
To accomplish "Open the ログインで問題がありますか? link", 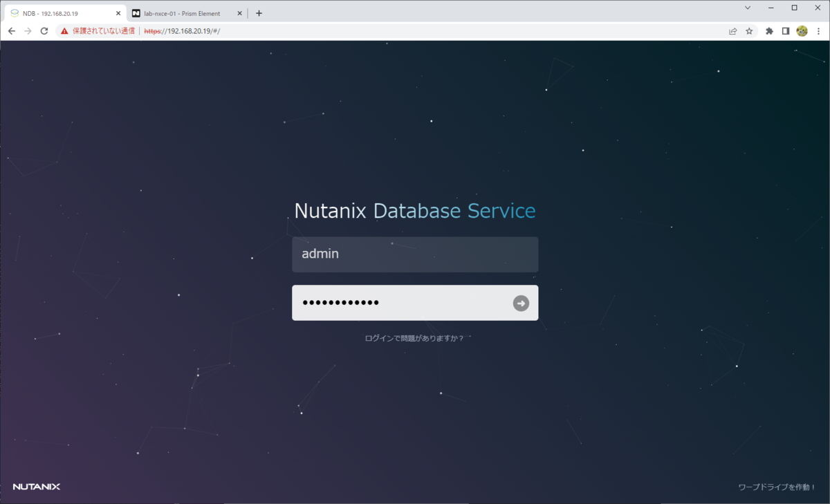I will [414, 339].
